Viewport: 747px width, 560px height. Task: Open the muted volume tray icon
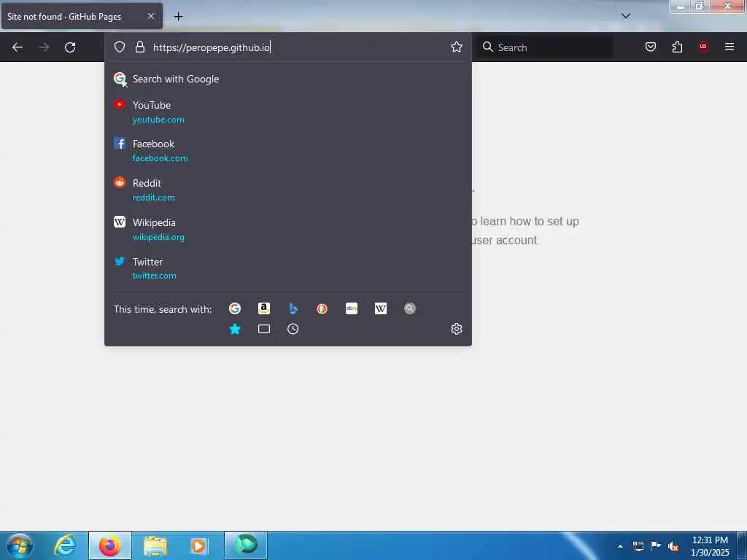(x=673, y=547)
